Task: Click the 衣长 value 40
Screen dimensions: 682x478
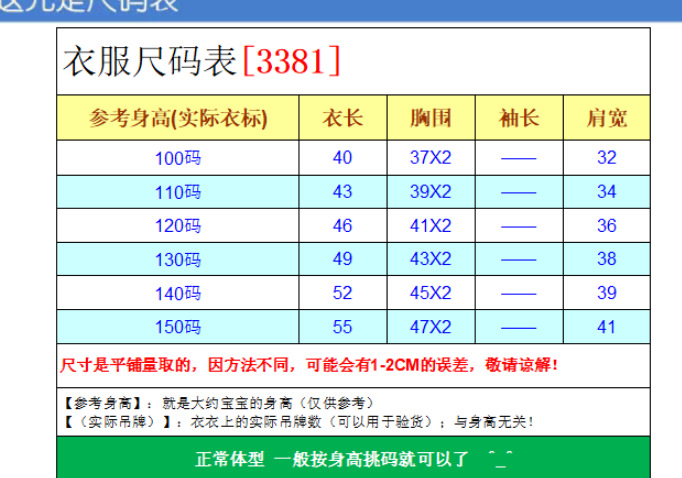Action: [x=342, y=157]
